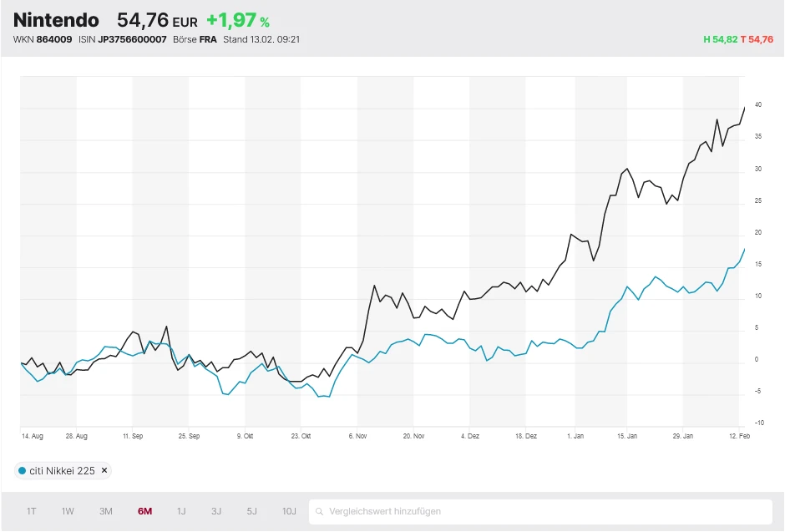This screenshot has width=785, height=532.
Task: Click the ISIN JP3756600007 code
Action: coord(132,39)
